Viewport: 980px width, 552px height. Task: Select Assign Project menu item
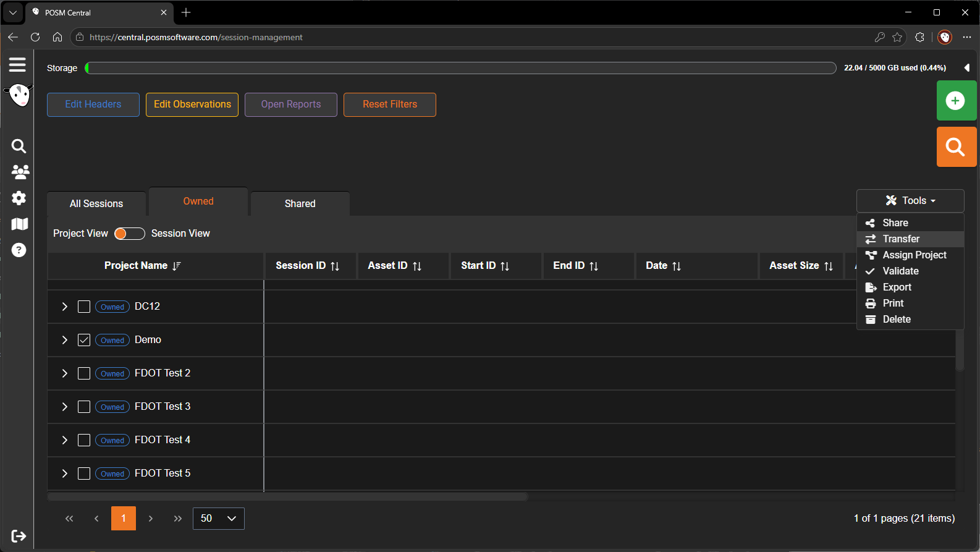[910, 255]
